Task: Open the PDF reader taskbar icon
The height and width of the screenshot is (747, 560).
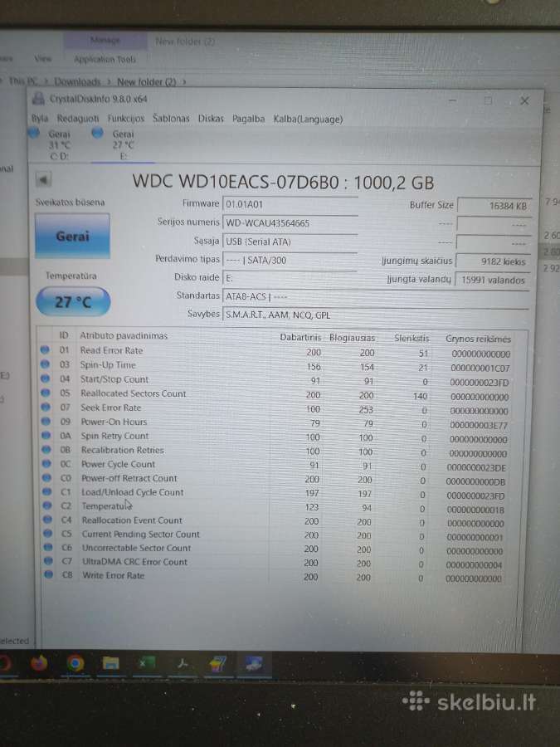Action: (x=182, y=663)
